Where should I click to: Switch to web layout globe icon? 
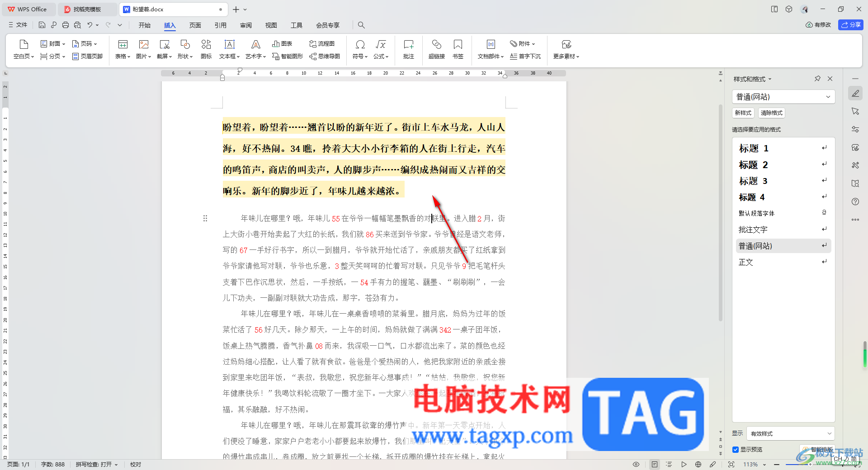698,464
